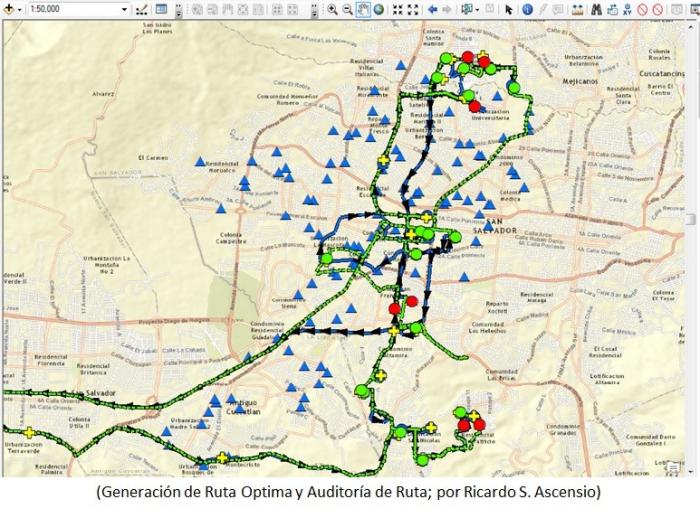Go back to previous extent
The width and height of the screenshot is (700, 518).
pyautogui.click(x=432, y=9)
